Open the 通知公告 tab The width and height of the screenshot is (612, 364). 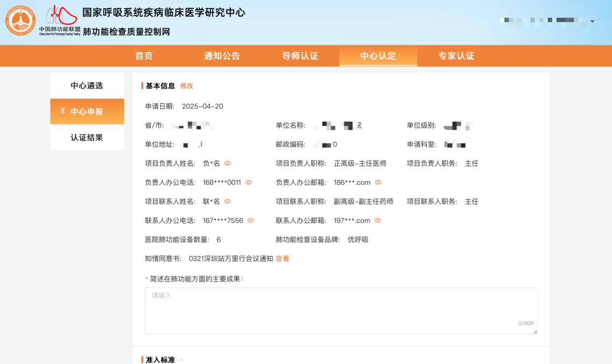click(222, 56)
